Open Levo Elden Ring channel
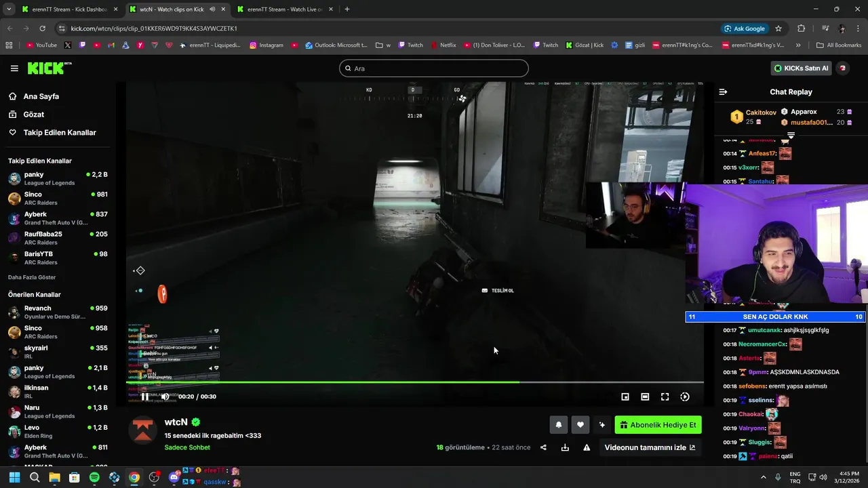Viewport: 868px width, 488px height. point(58,432)
